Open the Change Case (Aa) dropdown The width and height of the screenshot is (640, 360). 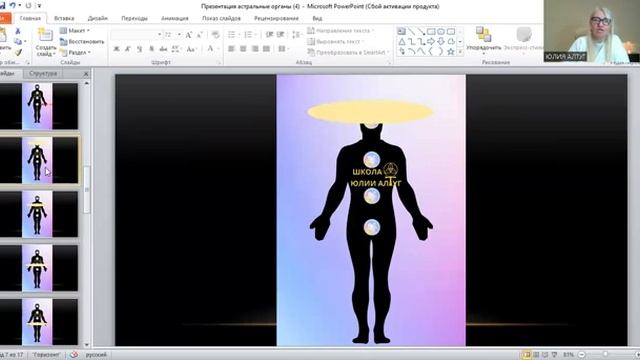coord(191,49)
